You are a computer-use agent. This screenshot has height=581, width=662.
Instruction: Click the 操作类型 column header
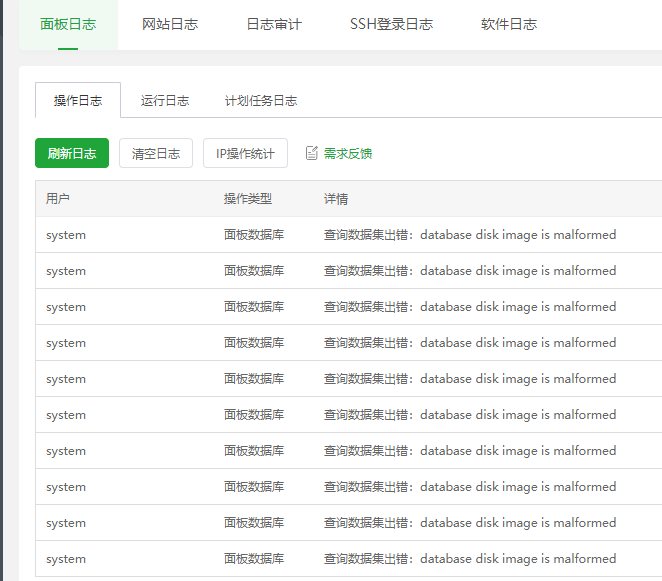pos(248,198)
